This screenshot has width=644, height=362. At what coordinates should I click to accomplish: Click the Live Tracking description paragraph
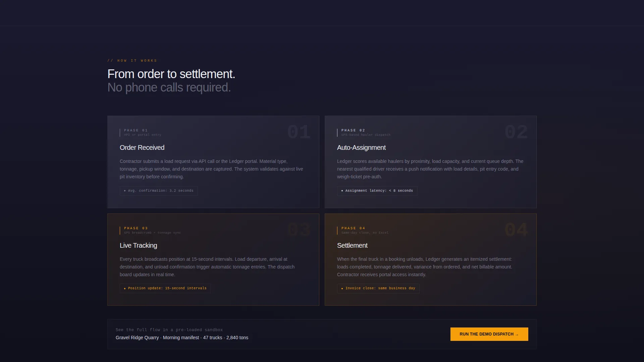(x=207, y=267)
